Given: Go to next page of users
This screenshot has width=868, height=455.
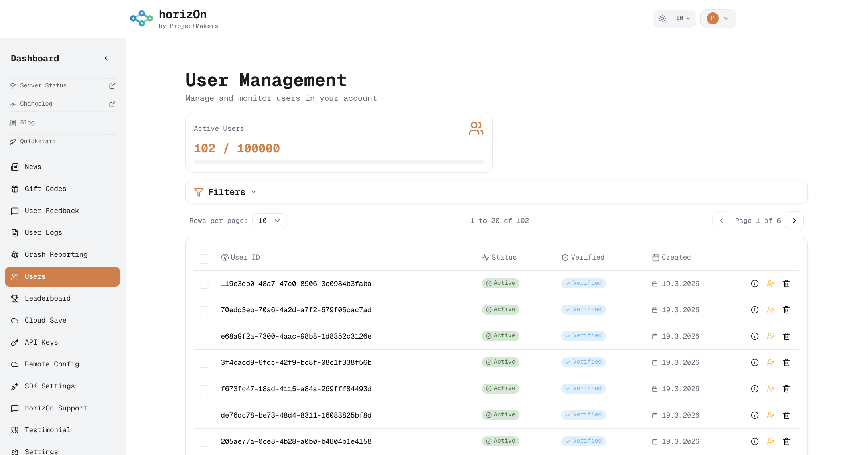Looking at the screenshot, I should (x=794, y=221).
